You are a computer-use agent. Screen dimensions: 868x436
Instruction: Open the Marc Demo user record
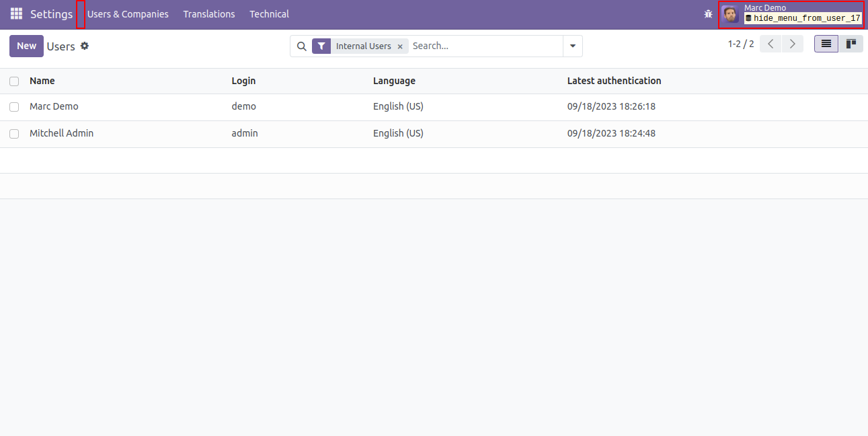coord(54,106)
